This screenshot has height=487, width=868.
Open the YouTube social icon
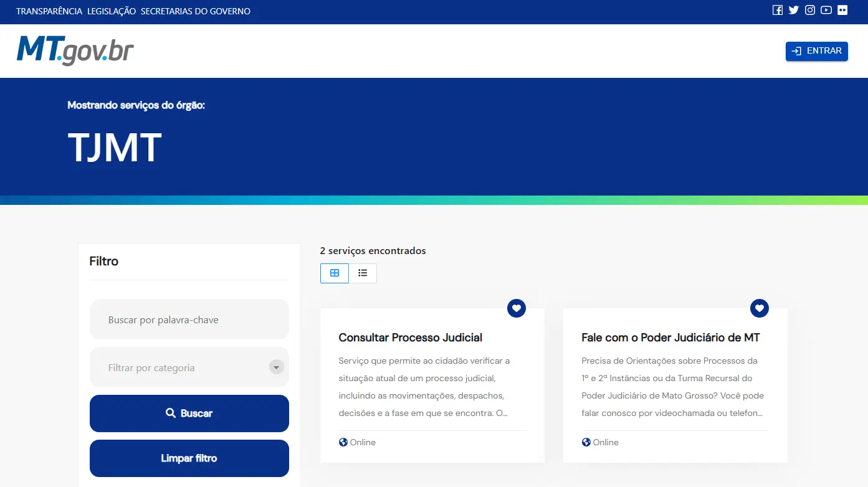[826, 10]
